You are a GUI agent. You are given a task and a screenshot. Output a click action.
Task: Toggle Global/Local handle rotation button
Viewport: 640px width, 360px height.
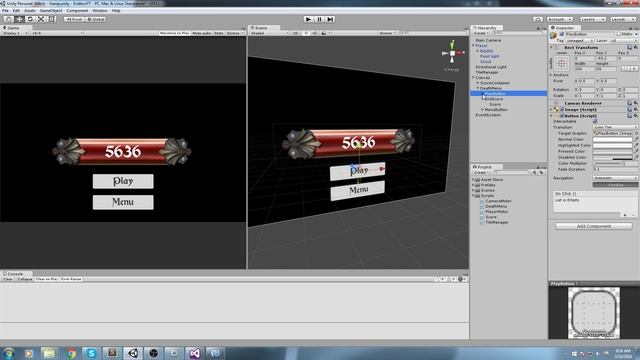click(x=96, y=19)
